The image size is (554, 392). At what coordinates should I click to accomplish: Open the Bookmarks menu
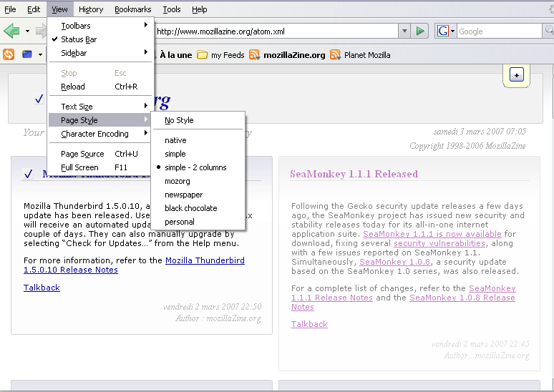pos(133,9)
